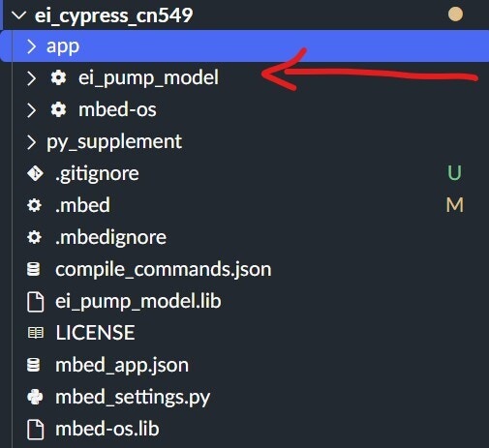Collapse the ei_cypress_cn549 root folder
The height and width of the screenshot is (448, 489).
[x=18, y=15]
